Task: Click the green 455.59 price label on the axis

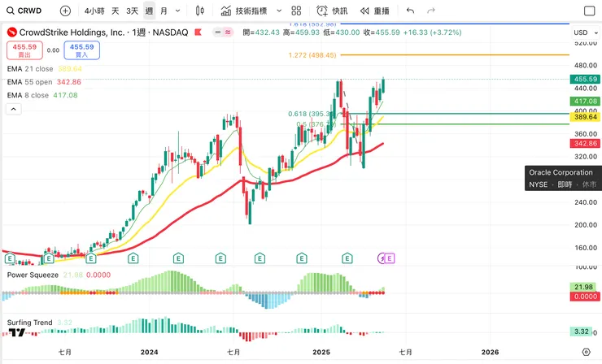Action: (x=585, y=79)
